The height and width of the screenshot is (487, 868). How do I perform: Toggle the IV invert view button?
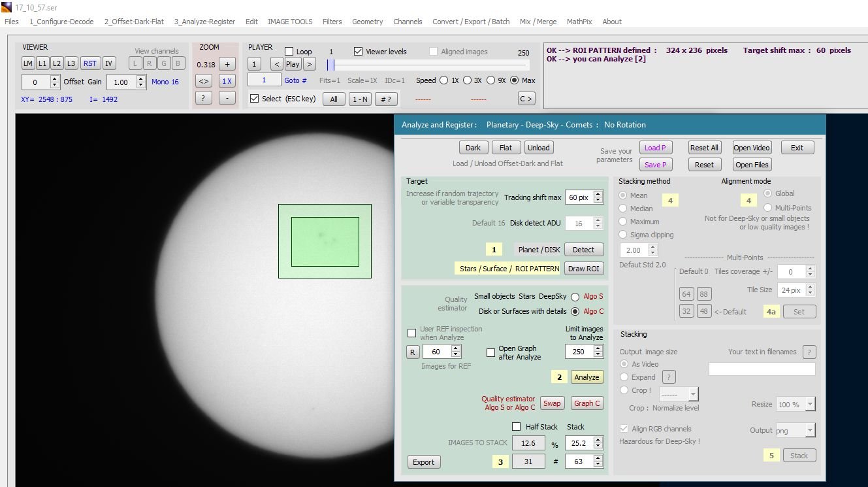click(x=109, y=63)
